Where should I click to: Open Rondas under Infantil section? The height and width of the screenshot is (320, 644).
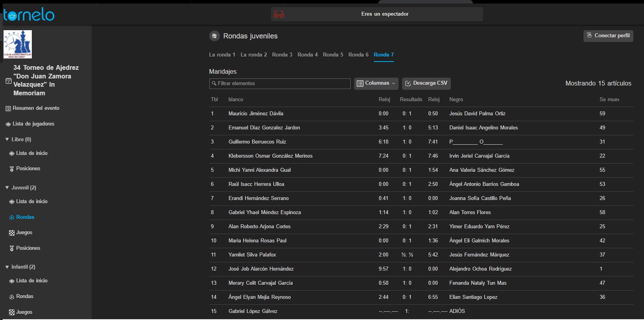click(25, 296)
